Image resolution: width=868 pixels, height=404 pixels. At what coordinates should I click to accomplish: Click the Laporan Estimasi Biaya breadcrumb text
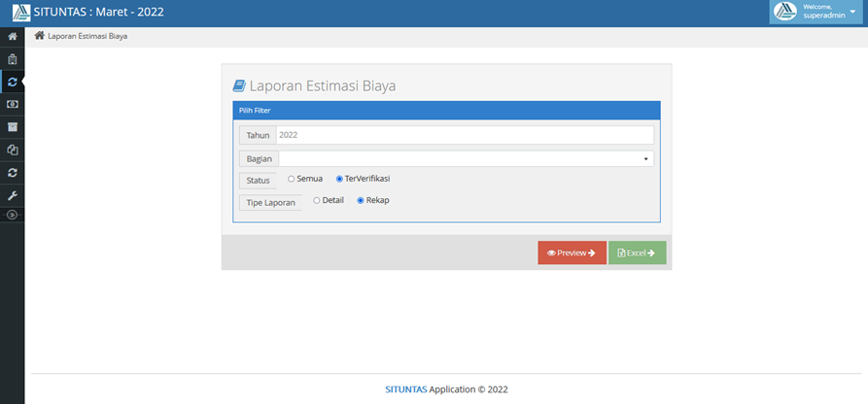[x=87, y=37]
